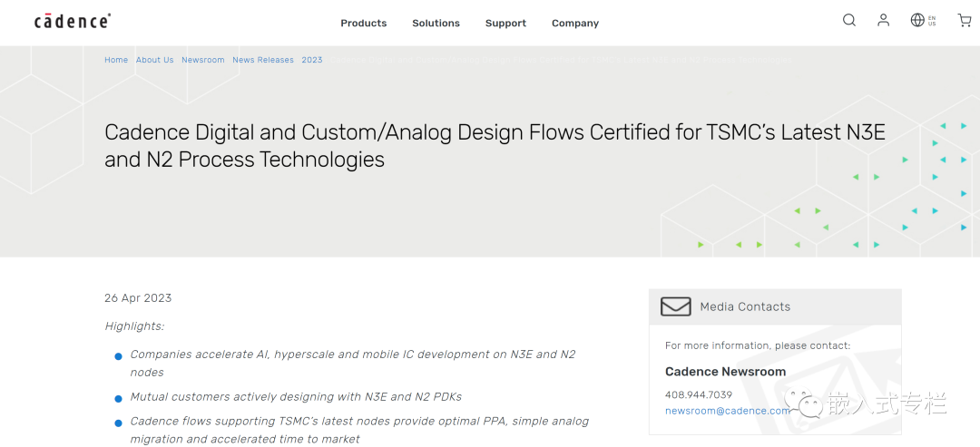Click bullet about mutual customers designing PDKs

point(296,396)
